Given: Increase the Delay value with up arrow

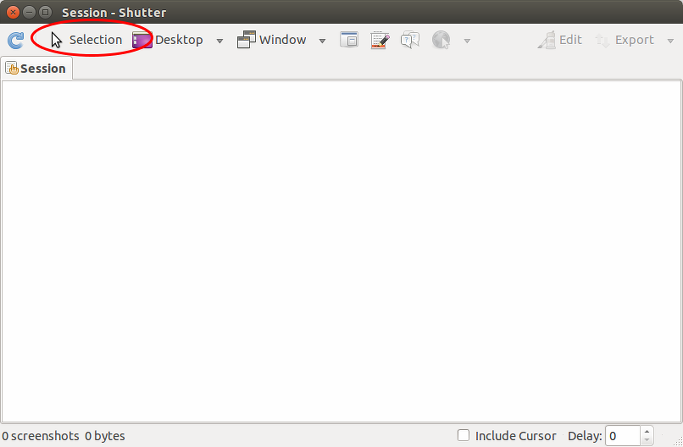Looking at the screenshot, I should coord(647,431).
